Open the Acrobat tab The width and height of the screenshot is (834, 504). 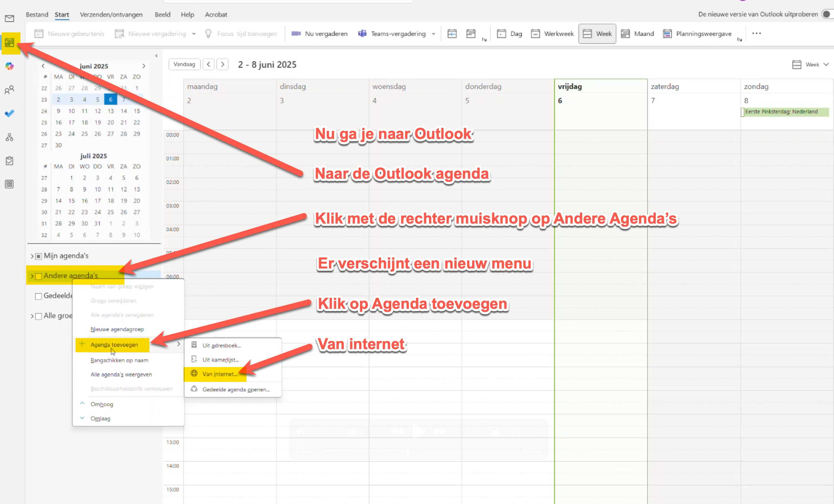(x=216, y=14)
